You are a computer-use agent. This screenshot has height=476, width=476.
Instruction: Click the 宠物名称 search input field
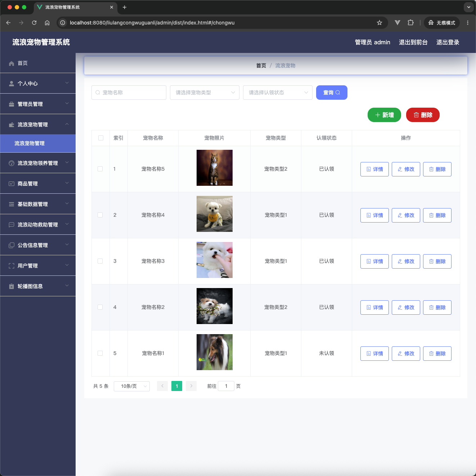(129, 93)
